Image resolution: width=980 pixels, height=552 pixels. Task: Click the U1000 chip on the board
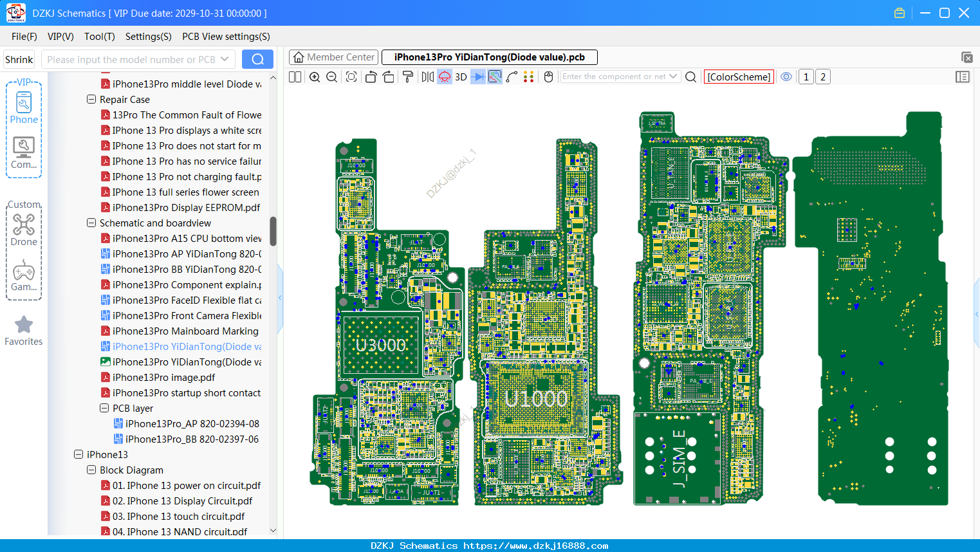tap(536, 399)
